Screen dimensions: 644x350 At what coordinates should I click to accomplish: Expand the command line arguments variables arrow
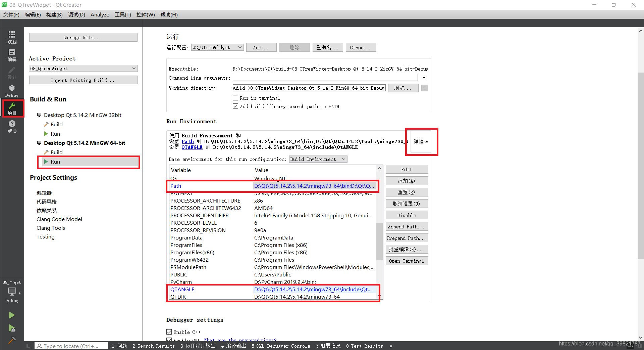coord(424,78)
